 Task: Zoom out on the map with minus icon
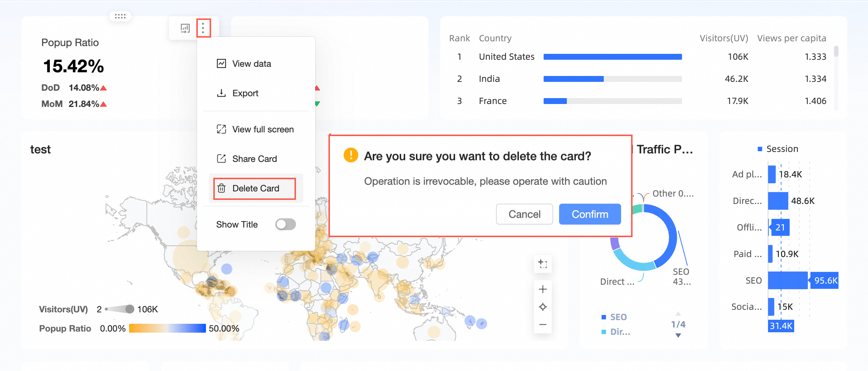click(542, 325)
